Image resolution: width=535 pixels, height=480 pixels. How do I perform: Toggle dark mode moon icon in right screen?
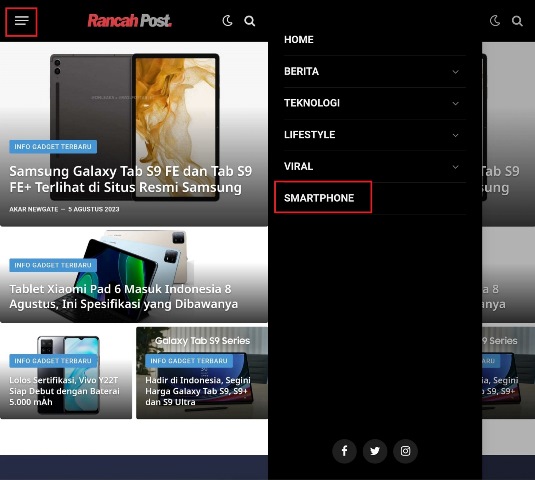pos(495,21)
